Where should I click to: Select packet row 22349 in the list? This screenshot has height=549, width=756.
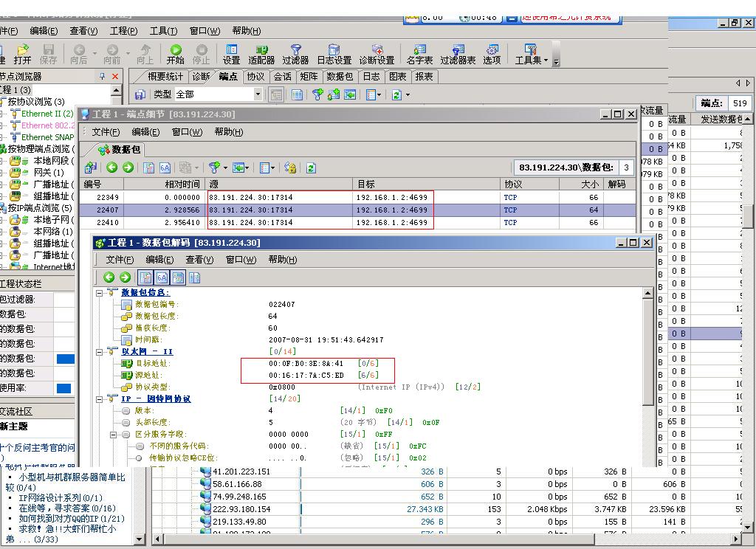(x=295, y=198)
